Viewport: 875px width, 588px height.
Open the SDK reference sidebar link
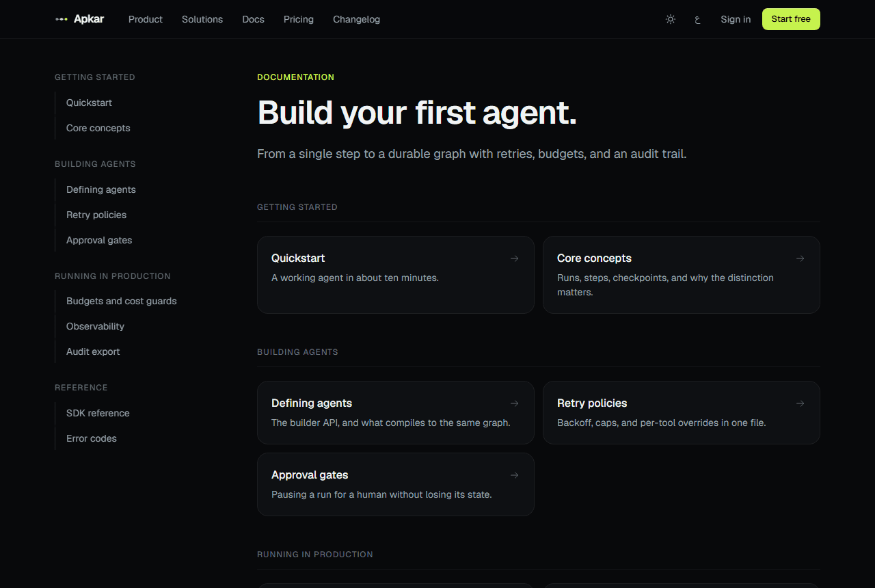[98, 413]
